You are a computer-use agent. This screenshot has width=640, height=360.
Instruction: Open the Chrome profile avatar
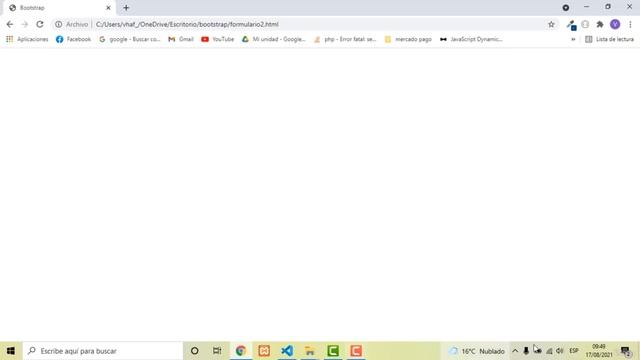tap(615, 24)
